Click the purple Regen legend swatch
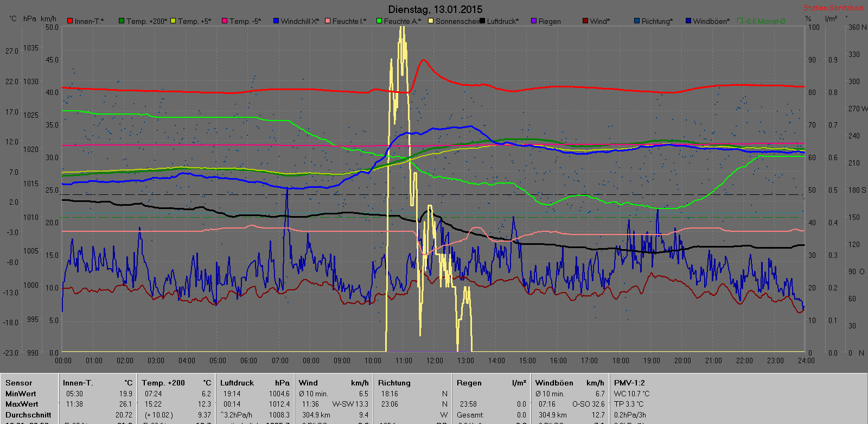 point(534,21)
